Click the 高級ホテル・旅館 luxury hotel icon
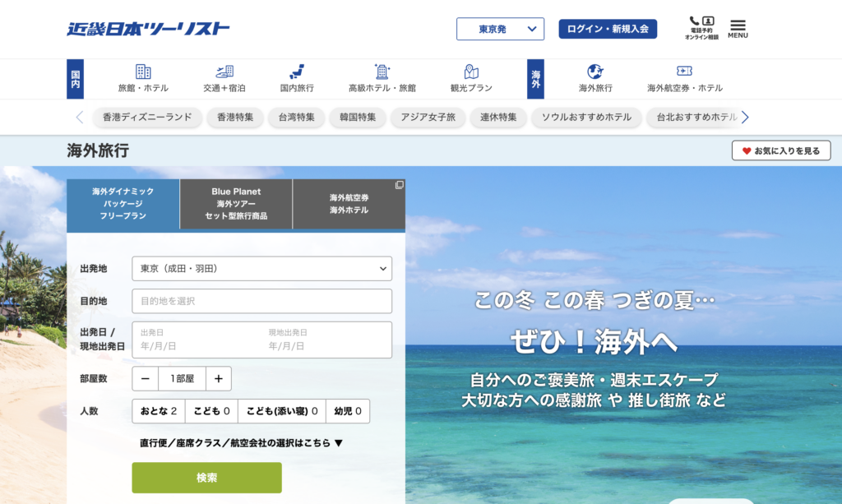Screen dimensions: 842x504 pos(382,72)
